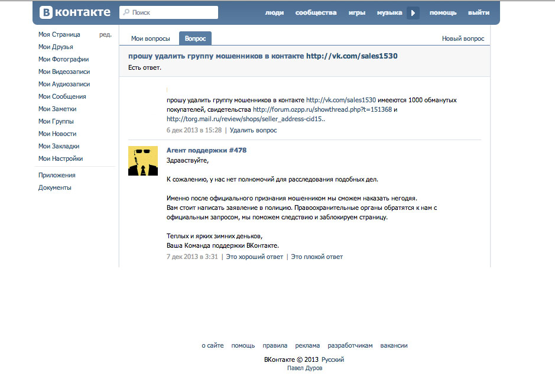Viewport: 555px width, 392px height.
Task: Open вакансии footer link
Action: tap(394, 345)
